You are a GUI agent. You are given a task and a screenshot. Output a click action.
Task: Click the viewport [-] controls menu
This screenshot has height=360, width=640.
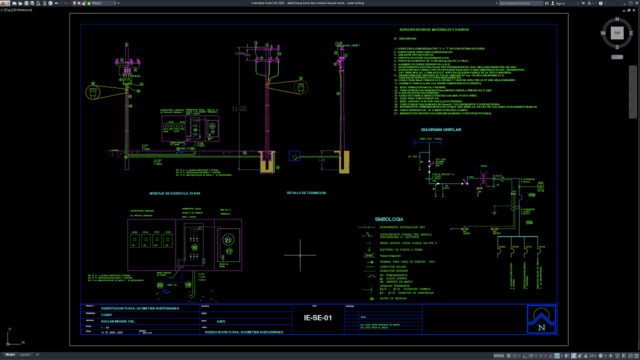point(2,10)
